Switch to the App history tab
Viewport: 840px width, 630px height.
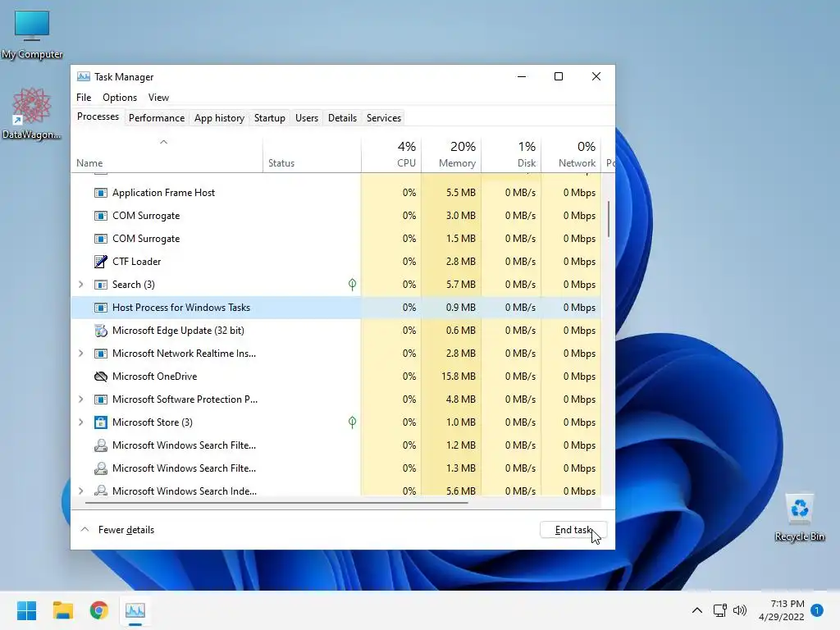219,118
